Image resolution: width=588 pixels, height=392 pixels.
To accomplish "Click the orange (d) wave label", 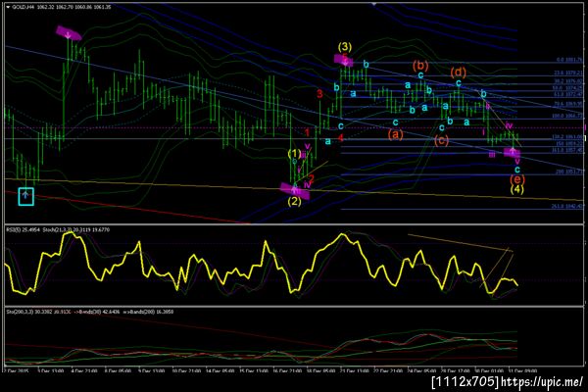I will [x=458, y=72].
